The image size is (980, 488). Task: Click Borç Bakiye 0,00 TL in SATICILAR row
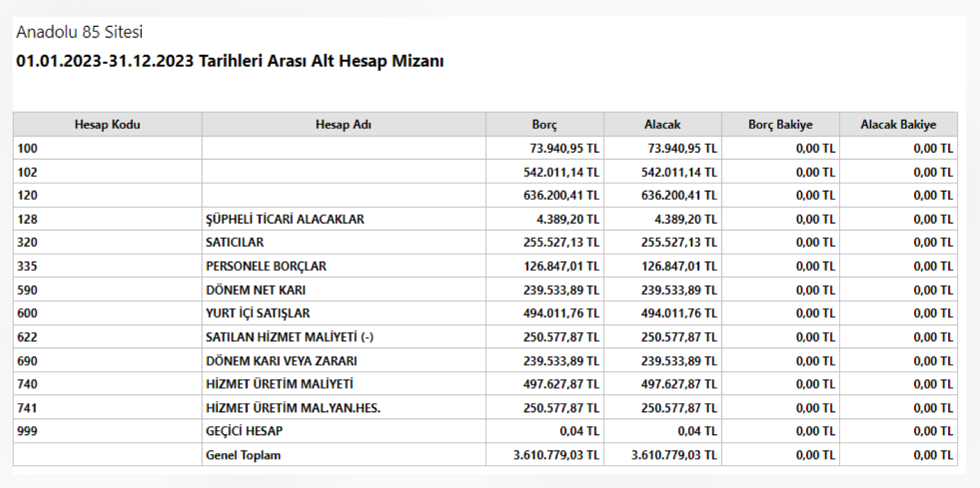coord(815,243)
